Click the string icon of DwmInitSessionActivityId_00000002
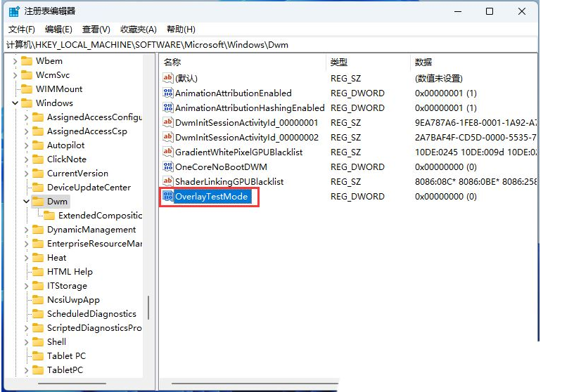The height and width of the screenshot is (392, 562). [x=167, y=137]
